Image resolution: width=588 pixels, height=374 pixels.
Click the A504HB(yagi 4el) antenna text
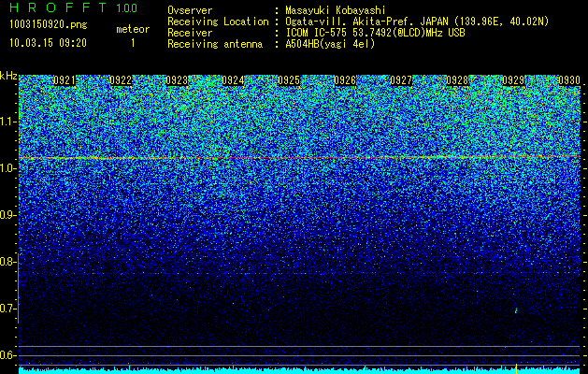click(x=330, y=44)
